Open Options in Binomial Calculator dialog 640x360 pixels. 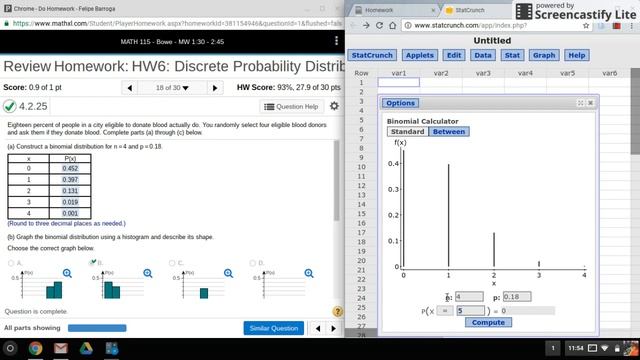pos(400,103)
